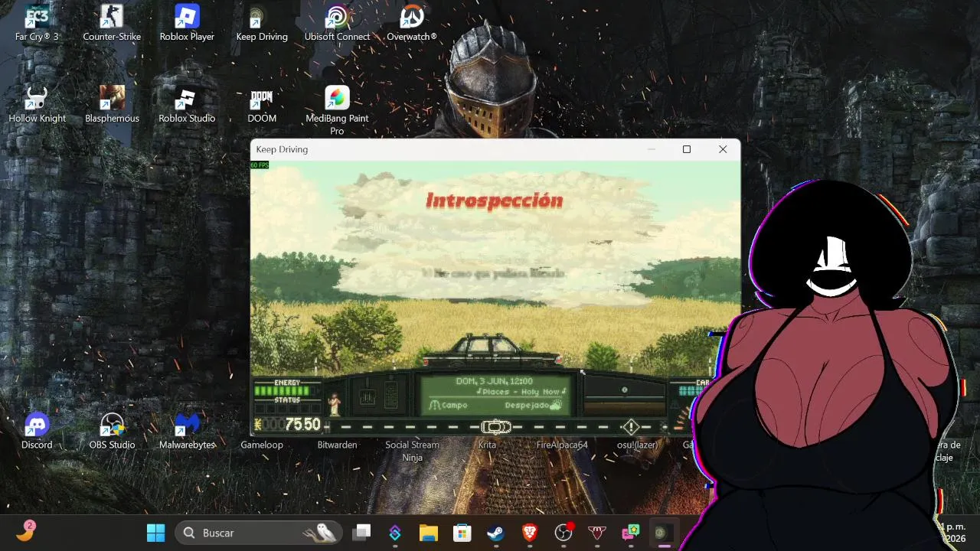Launch MediBang Paint Pro desktop icon
Screen dimensions: 980x551
pos(337,111)
